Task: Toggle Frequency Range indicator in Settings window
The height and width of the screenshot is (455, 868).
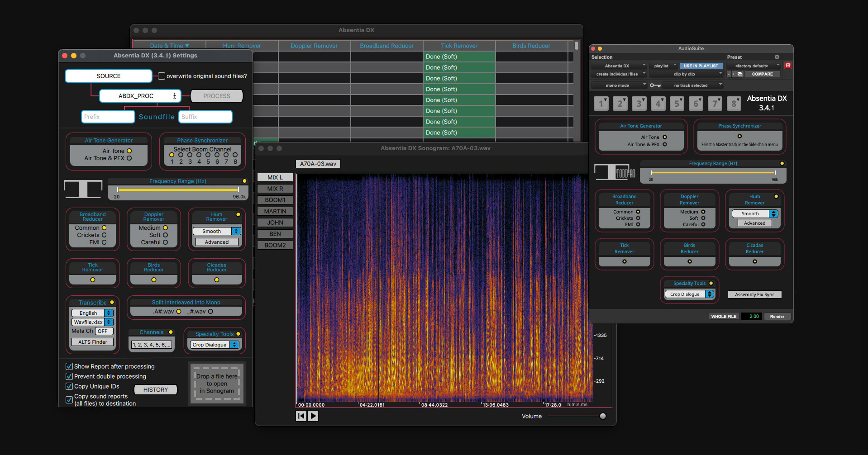Action: [x=244, y=181]
